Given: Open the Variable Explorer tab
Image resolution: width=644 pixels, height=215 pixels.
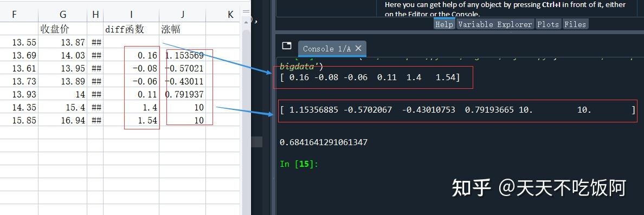Looking at the screenshot, I should (x=495, y=24).
